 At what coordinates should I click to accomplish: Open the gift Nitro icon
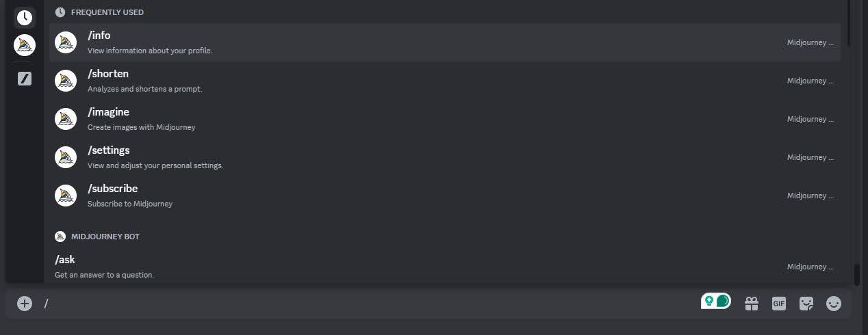(752, 304)
